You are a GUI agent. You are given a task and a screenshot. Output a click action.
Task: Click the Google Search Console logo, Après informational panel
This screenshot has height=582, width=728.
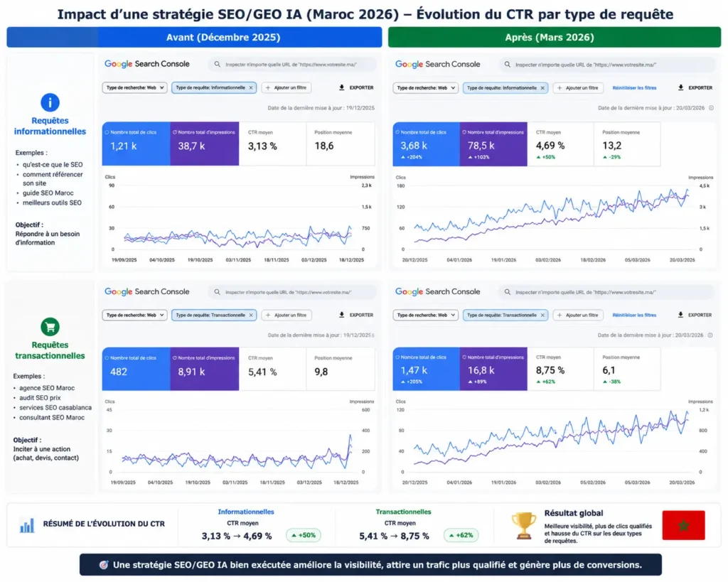(437, 64)
